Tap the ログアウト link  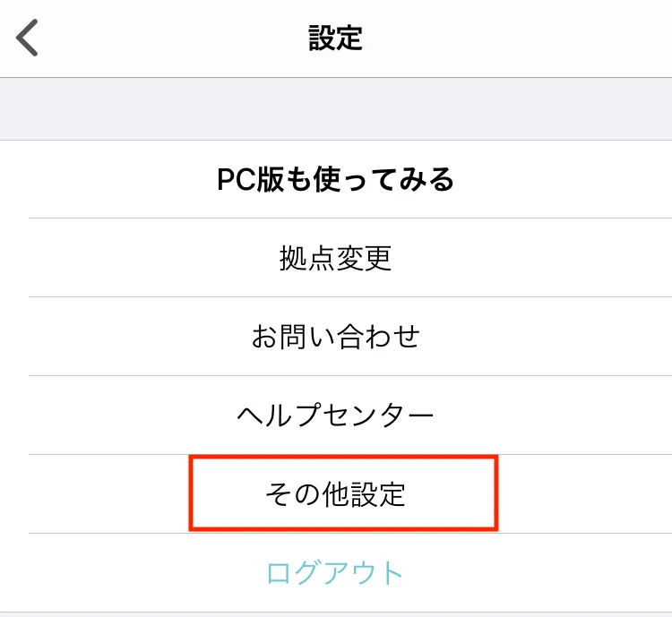click(x=336, y=572)
